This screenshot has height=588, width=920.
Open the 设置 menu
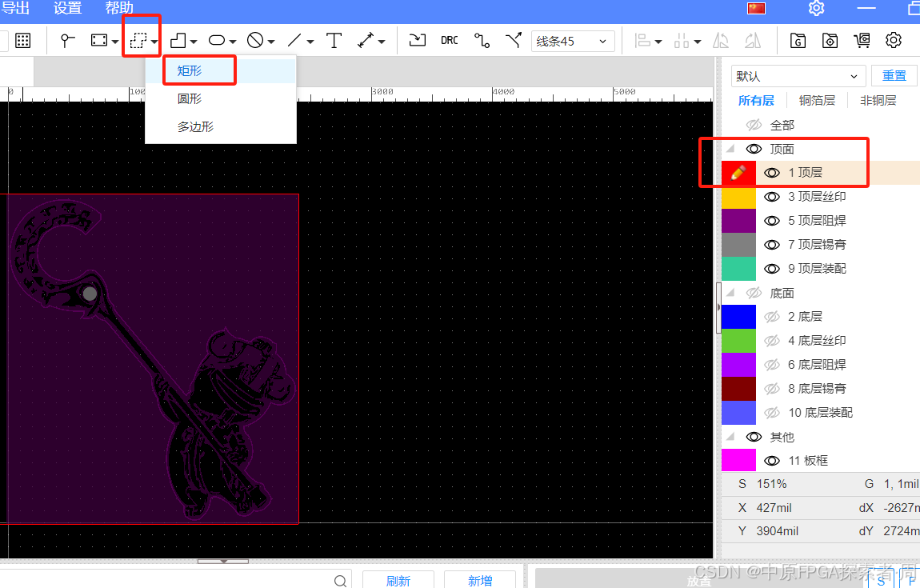point(67,8)
